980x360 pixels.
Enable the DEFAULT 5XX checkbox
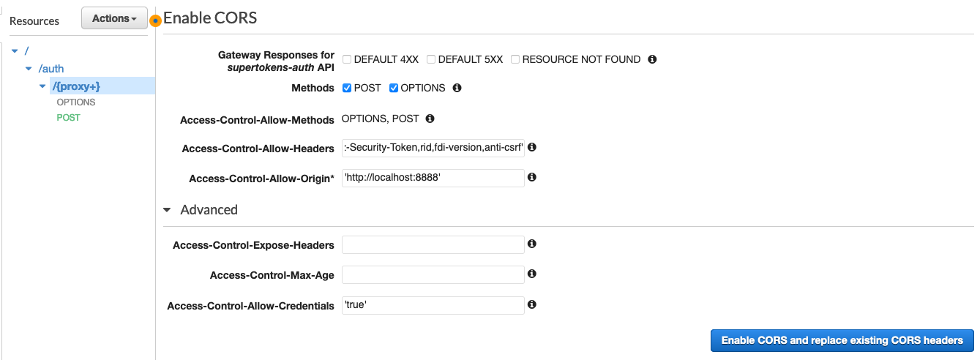[x=431, y=59]
